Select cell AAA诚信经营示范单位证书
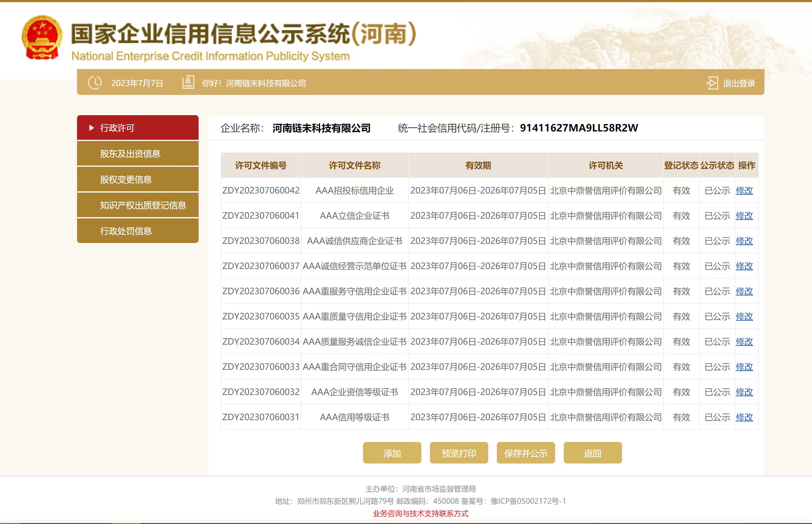Image resolution: width=812 pixels, height=524 pixels. pyautogui.click(x=354, y=266)
